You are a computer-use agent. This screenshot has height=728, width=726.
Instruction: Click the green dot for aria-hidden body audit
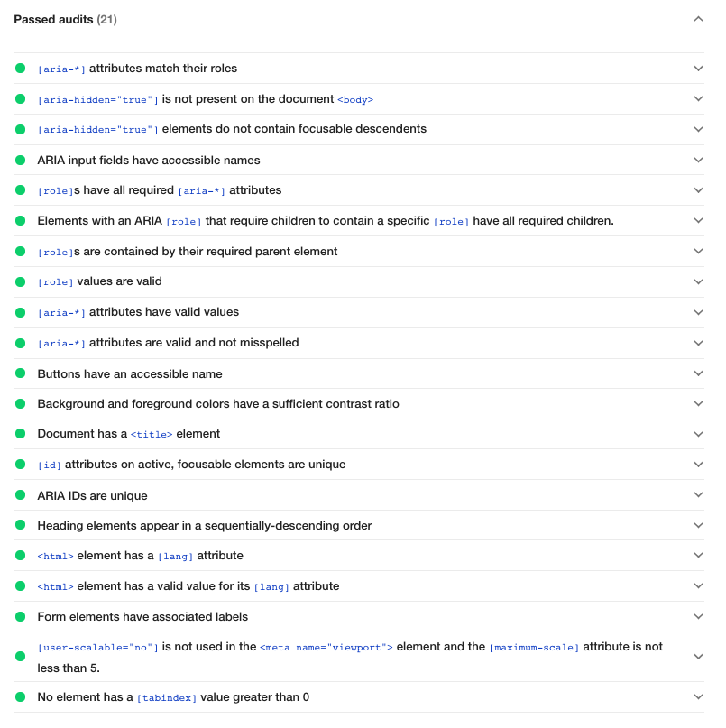point(21,99)
